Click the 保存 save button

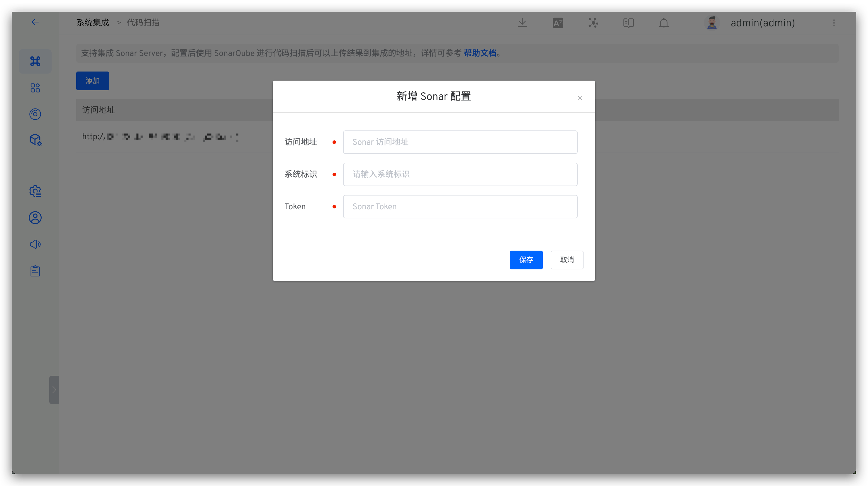pos(526,260)
